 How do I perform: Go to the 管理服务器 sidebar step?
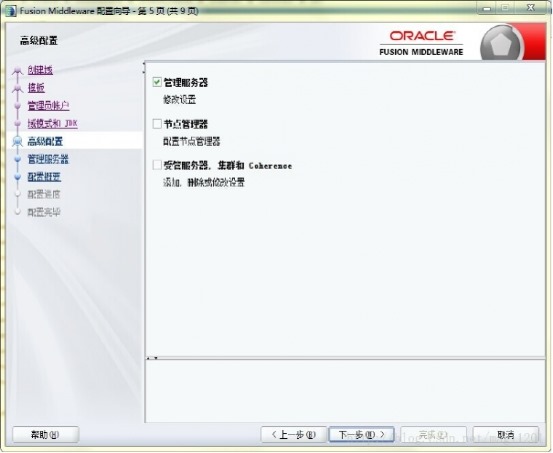click(48, 159)
